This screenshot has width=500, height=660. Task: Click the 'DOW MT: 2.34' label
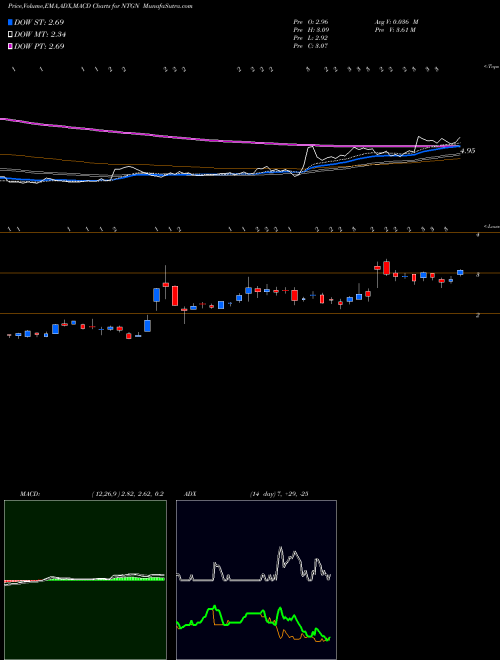[x=40, y=35]
